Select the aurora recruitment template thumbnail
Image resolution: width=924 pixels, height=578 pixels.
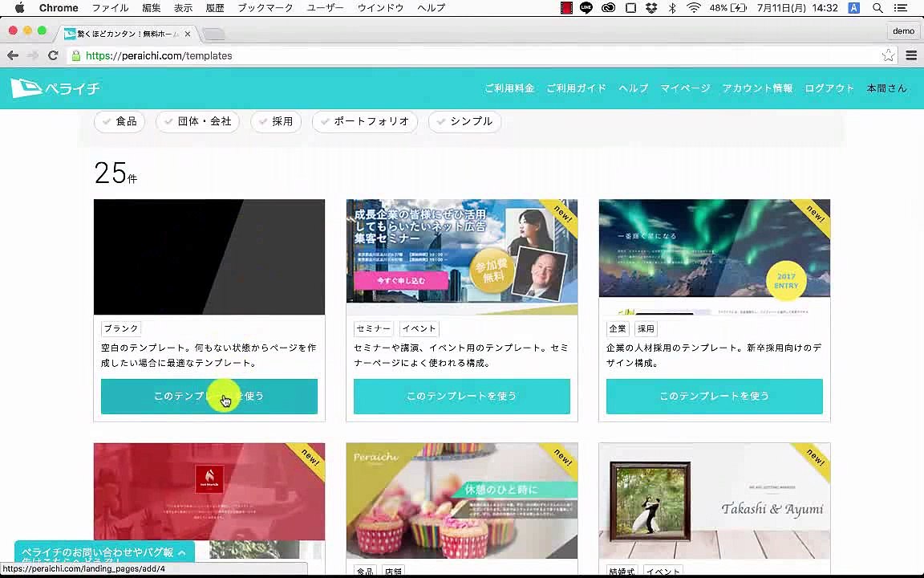714,257
